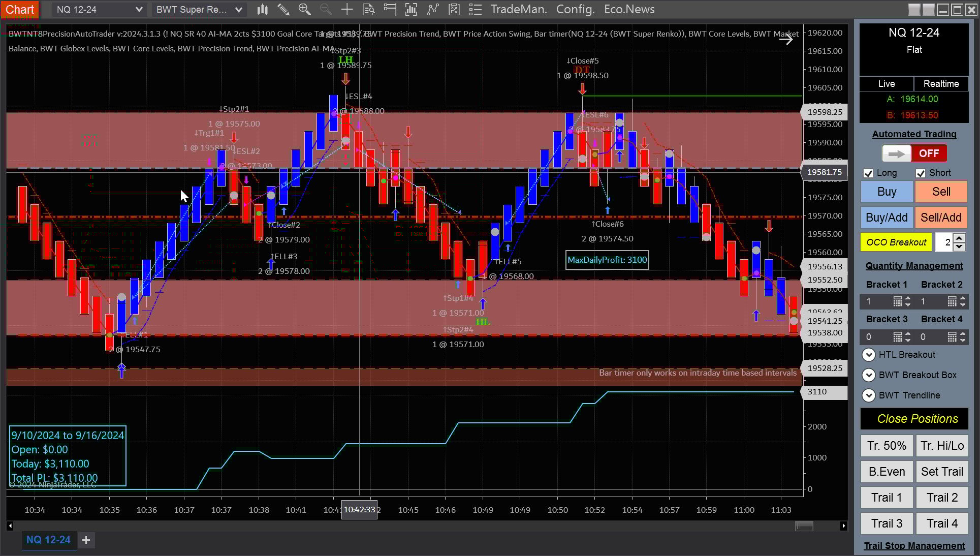Select the drawing tools pencil icon
This screenshot has height=556, width=980.
pos(283,9)
